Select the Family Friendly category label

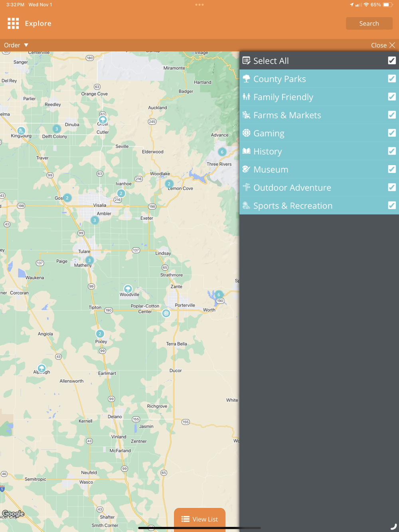(283, 97)
